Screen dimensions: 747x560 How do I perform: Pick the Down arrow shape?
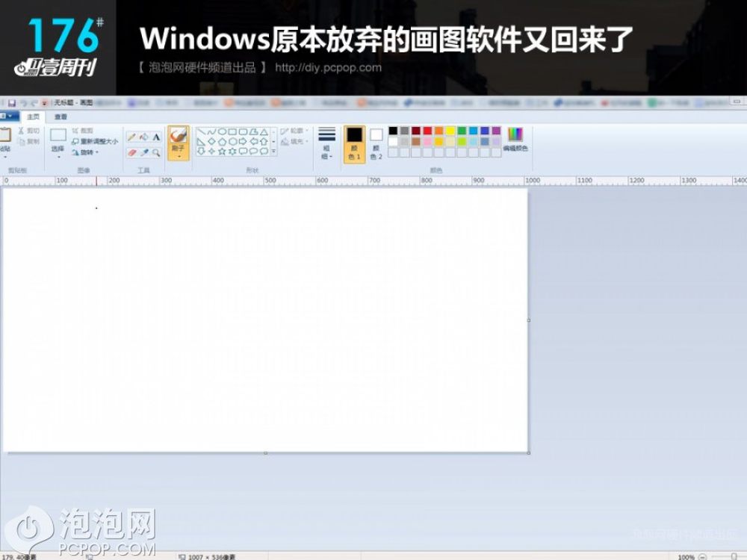click(x=201, y=151)
